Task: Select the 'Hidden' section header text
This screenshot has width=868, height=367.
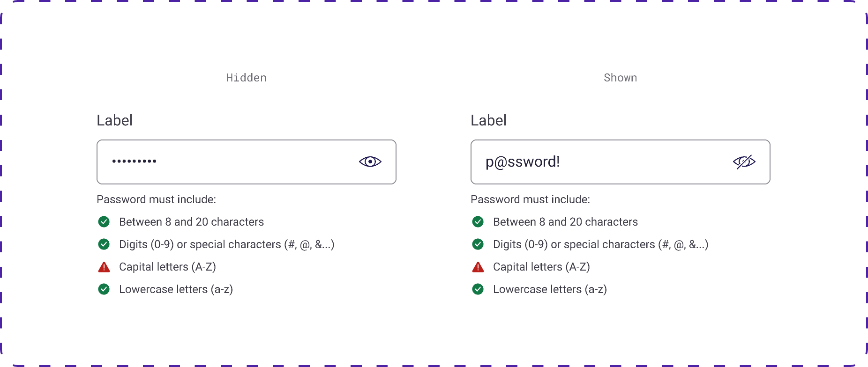Action: pos(246,78)
